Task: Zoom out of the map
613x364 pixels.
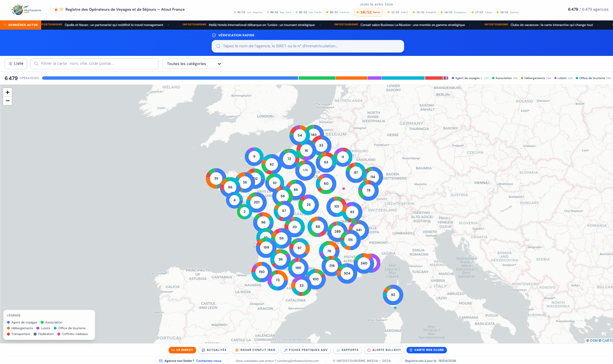Action: coord(8,101)
